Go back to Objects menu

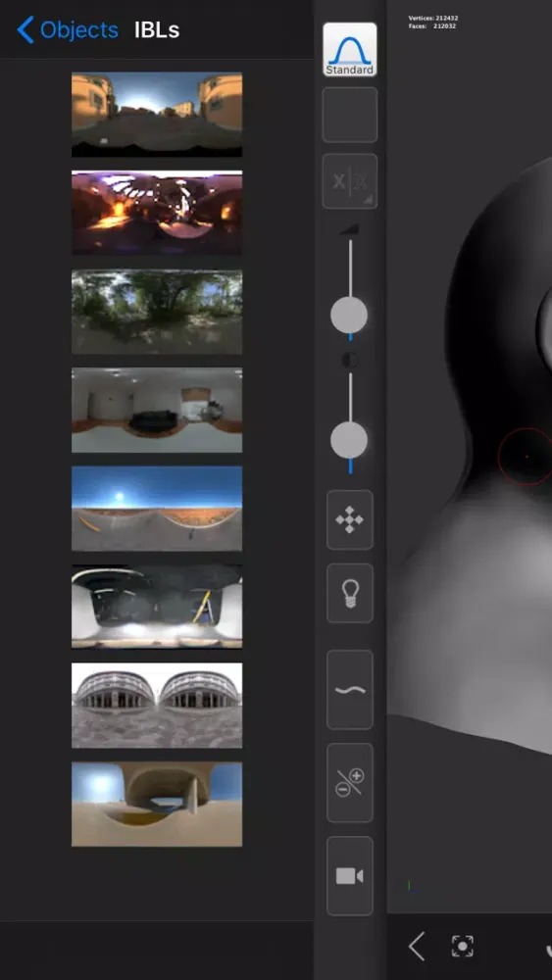[68, 29]
